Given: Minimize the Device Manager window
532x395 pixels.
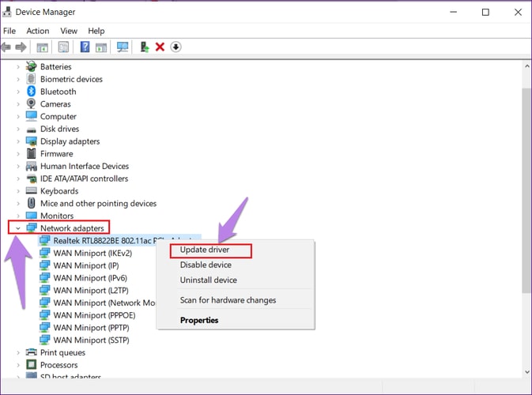Looking at the screenshot, I should click(453, 12).
